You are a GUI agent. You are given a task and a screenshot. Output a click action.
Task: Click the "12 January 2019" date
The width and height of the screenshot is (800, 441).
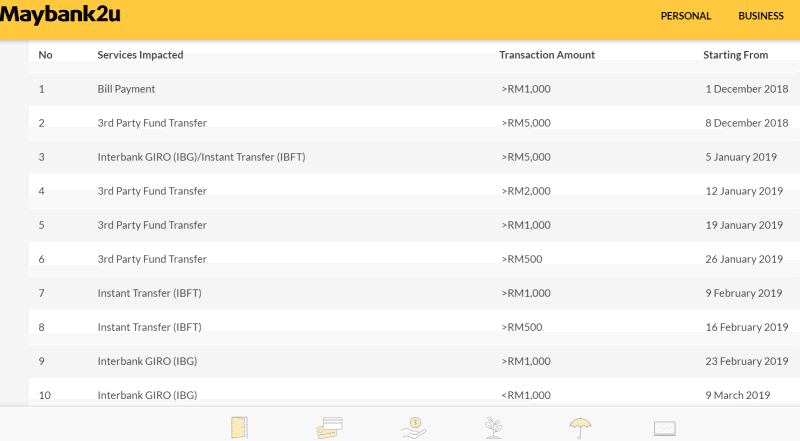[x=744, y=191]
